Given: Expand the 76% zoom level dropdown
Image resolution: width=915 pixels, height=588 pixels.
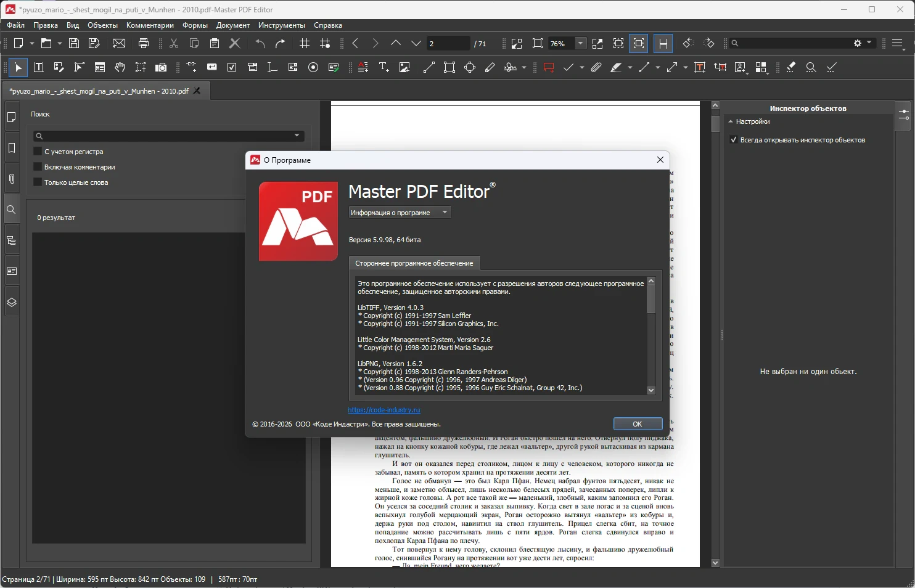Looking at the screenshot, I should (580, 43).
